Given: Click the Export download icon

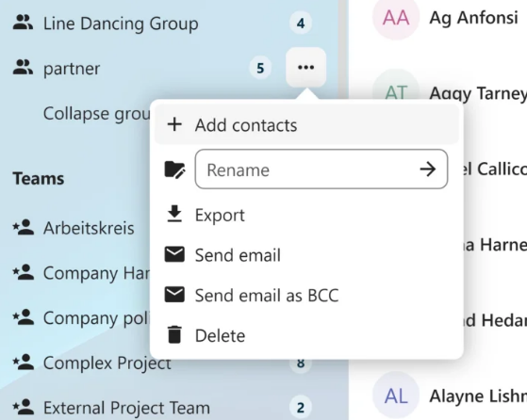Looking at the screenshot, I should [x=174, y=214].
